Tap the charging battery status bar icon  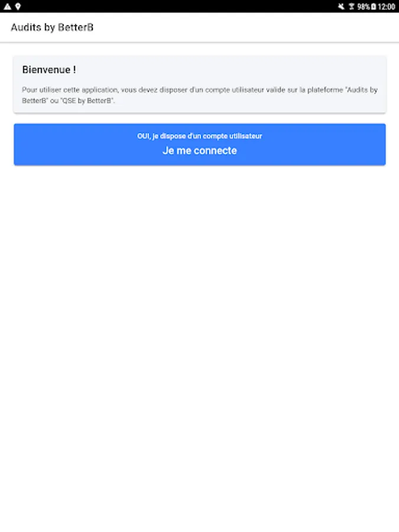coord(374,7)
